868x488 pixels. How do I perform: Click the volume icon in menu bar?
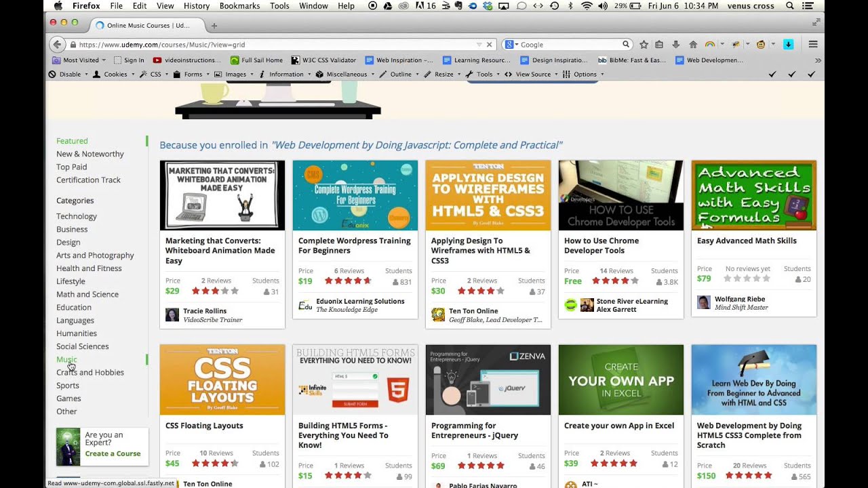601,5
